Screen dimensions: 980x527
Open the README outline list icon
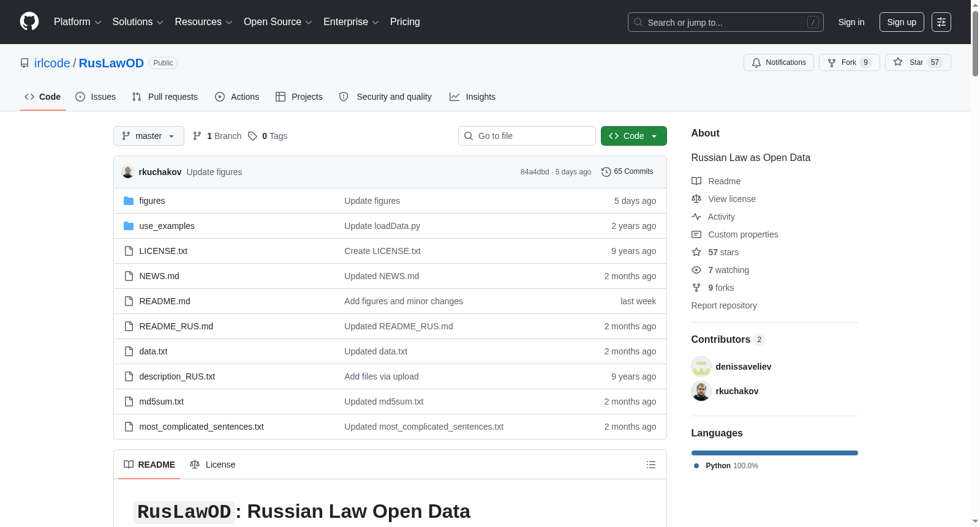tap(651, 465)
